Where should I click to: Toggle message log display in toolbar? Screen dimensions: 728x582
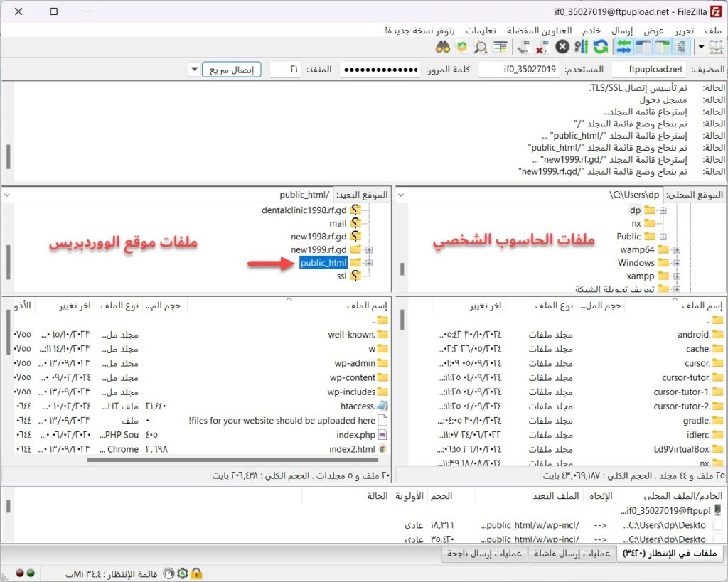click(x=680, y=46)
